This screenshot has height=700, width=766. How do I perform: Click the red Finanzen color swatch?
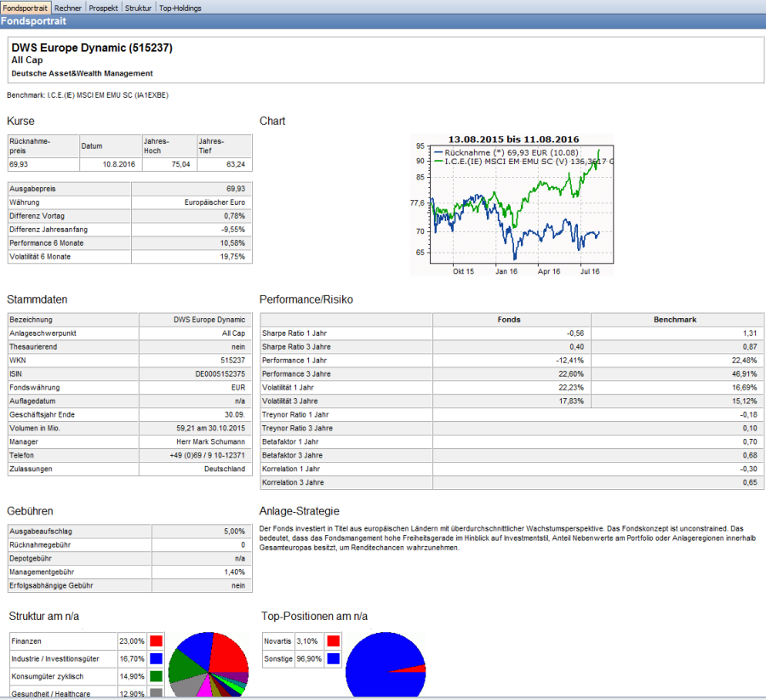click(x=156, y=640)
